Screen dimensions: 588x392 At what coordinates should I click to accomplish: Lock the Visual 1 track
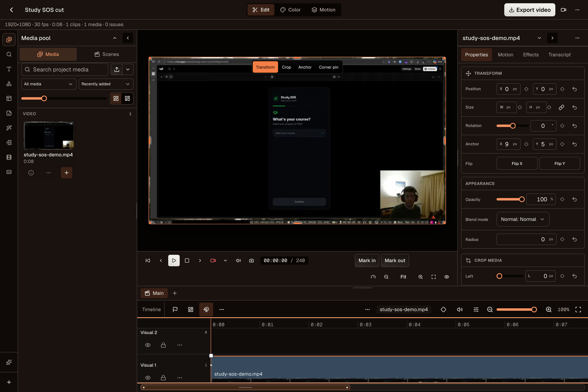(x=163, y=378)
